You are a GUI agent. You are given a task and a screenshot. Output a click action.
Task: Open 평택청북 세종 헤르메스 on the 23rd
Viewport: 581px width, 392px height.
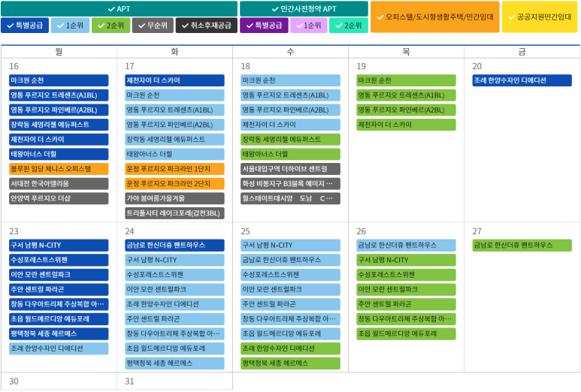[59, 334]
